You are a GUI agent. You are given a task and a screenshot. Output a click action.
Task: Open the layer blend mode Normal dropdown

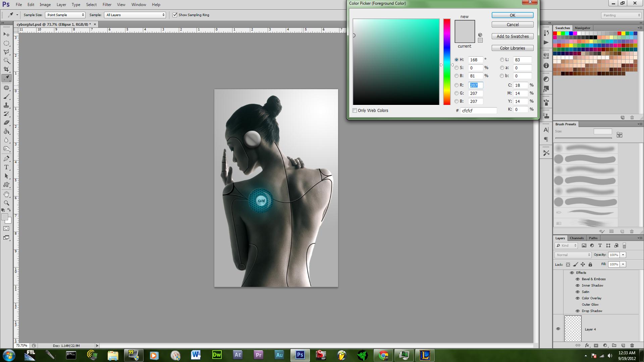coord(573,255)
